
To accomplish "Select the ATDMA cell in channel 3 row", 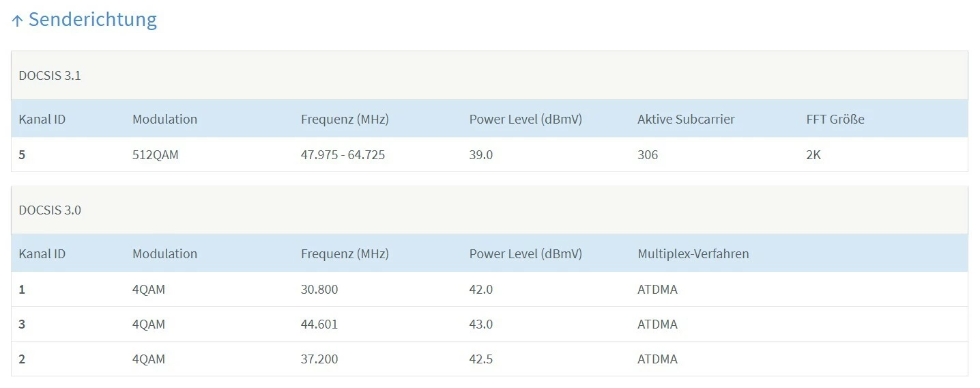I will point(657,324).
